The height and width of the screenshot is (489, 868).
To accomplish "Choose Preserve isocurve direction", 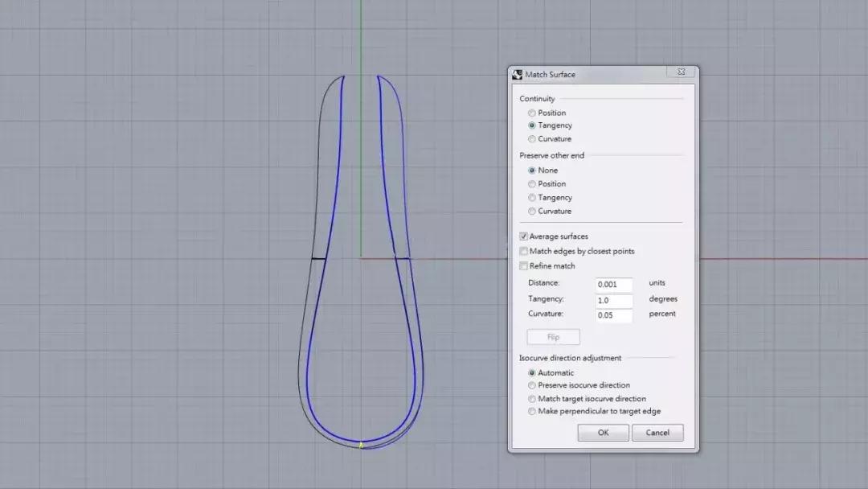I will click(532, 385).
